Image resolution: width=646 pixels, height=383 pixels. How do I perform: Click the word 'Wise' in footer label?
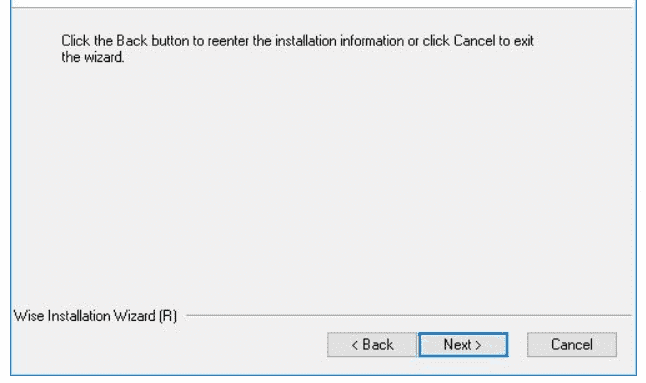click(29, 316)
